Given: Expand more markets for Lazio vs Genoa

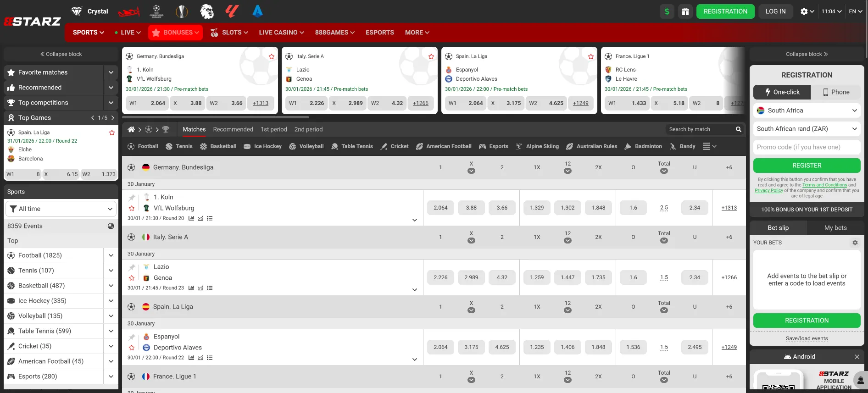Looking at the screenshot, I should 415,290.
